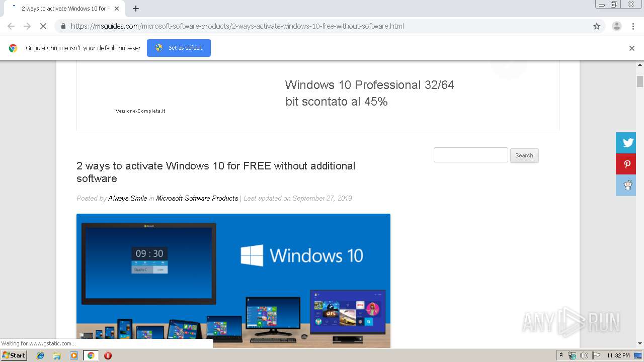Viewport: 644px width, 362px height.
Task: Open Internet Explorer from the taskbar
Action: point(40,355)
